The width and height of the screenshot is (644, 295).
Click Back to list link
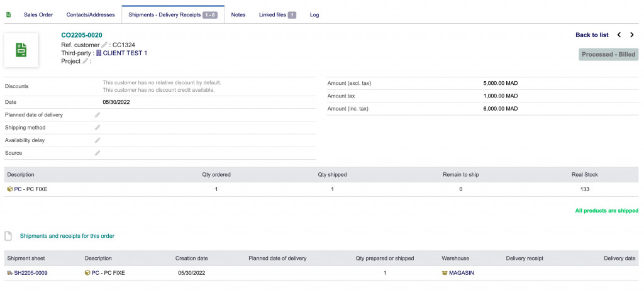(592, 35)
